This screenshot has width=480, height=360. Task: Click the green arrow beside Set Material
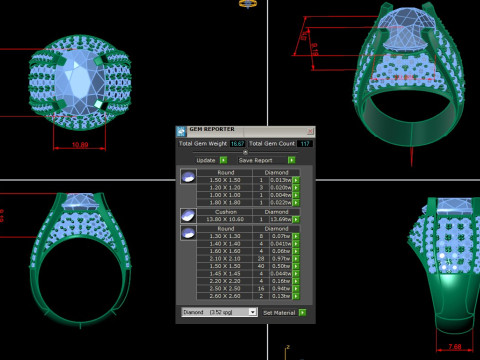(x=302, y=313)
